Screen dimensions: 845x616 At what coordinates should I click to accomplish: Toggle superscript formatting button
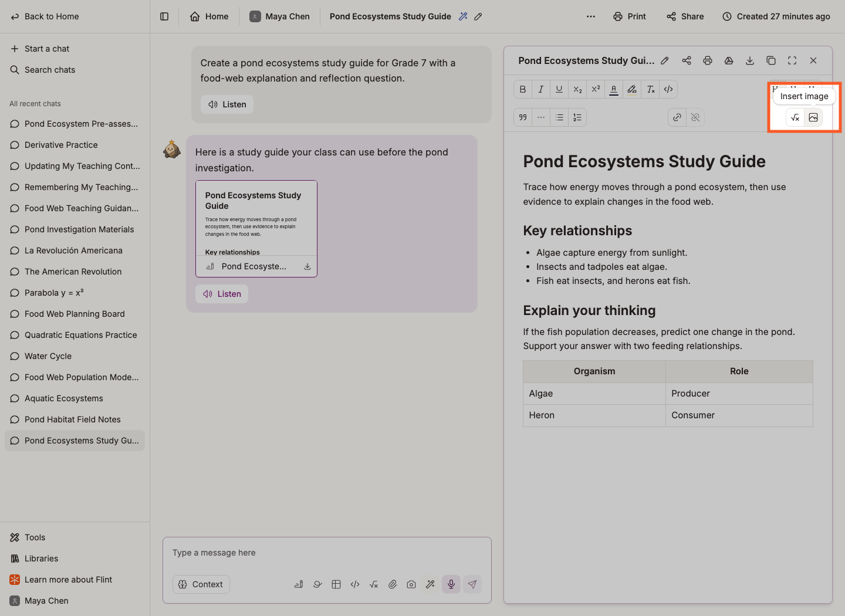tap(596, 89)
